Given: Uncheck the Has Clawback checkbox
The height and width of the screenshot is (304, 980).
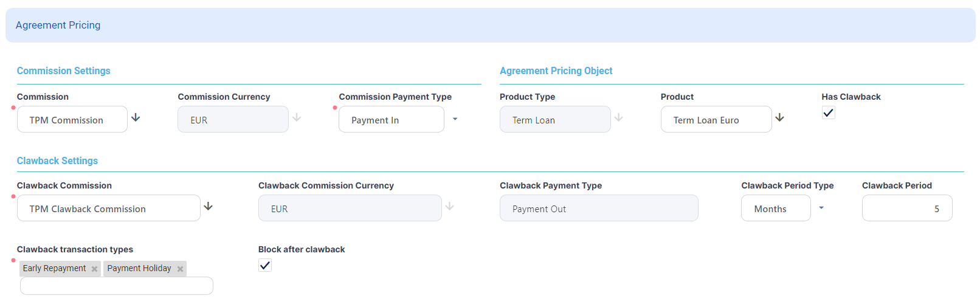Looking at the screenshot, I should pyautogui.click(x=828, y=112).
